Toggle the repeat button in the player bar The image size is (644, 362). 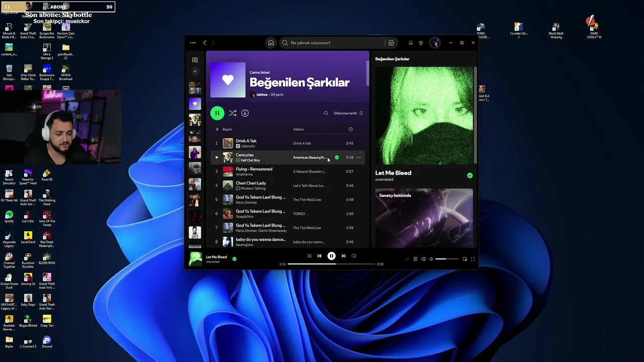click(x=354, y=256)
